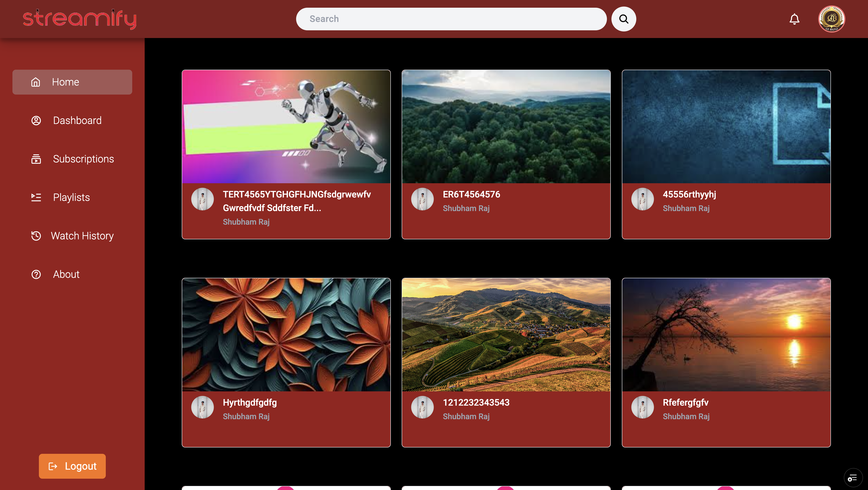
Task: Focus the Search input field
Action: pyautogui.click(x=451, y=19)
